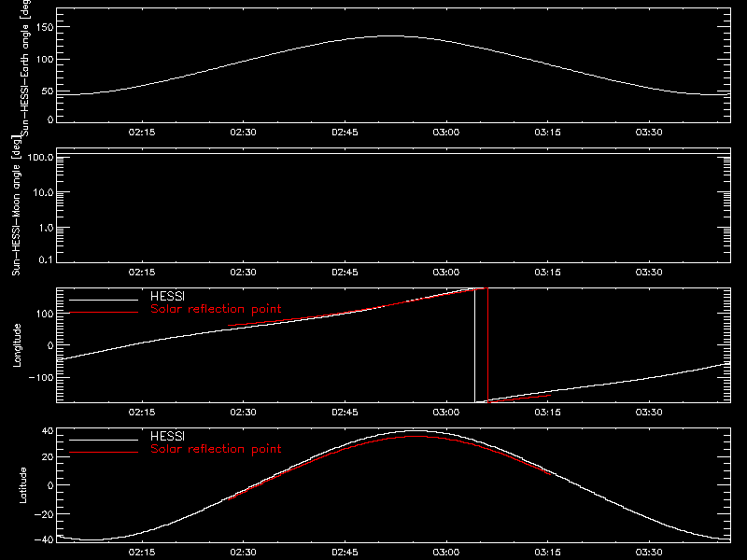The width and height of the screenshot is (747, 560).
Task: Select 03:15 time label under Longitude plot
Action: pos(548,413)
